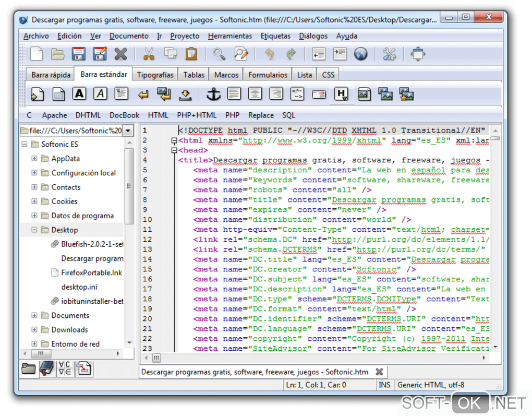The height and width of the screenshot is (416, 532).
Task: Insert an HTML comment with the comment icon
Action: 297,94
